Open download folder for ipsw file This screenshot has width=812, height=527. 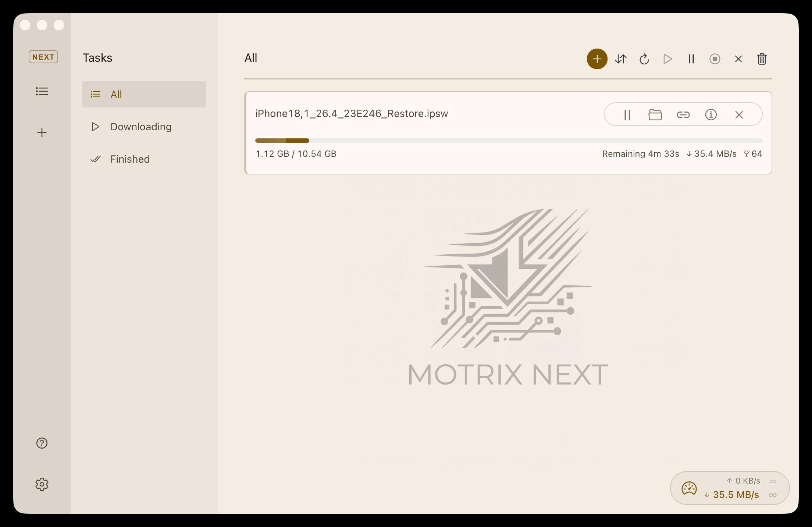(x=655, y=115)
